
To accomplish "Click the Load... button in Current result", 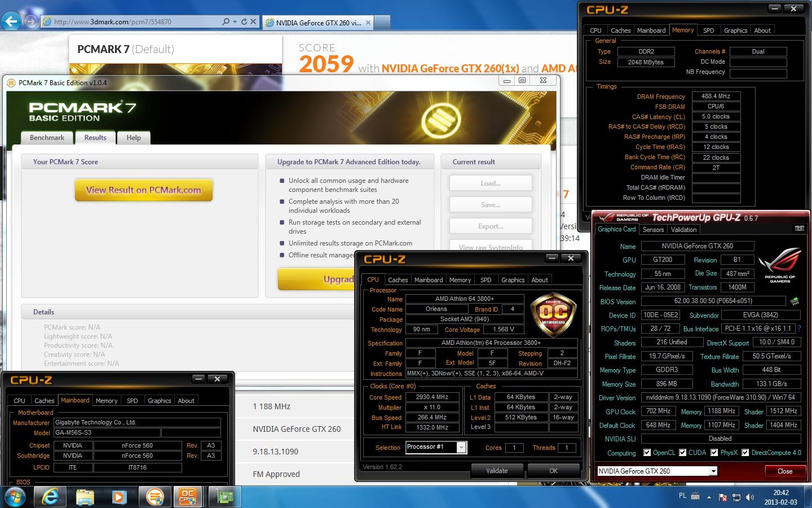I will tap(491, 183).
